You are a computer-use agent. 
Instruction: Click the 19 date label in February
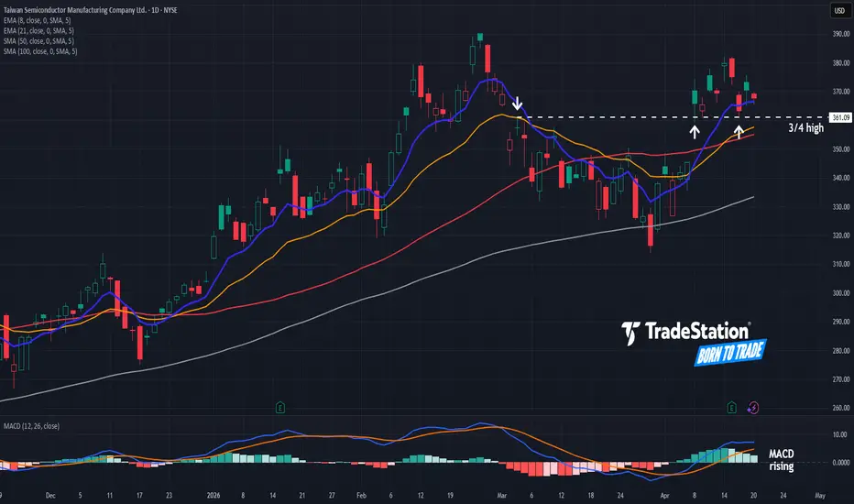coord(450,495)
